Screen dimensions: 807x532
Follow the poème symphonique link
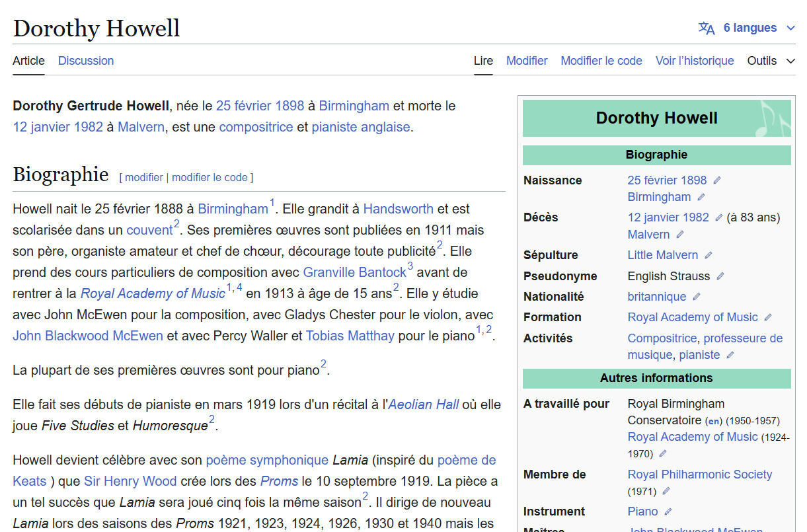(x=267, y=460)
